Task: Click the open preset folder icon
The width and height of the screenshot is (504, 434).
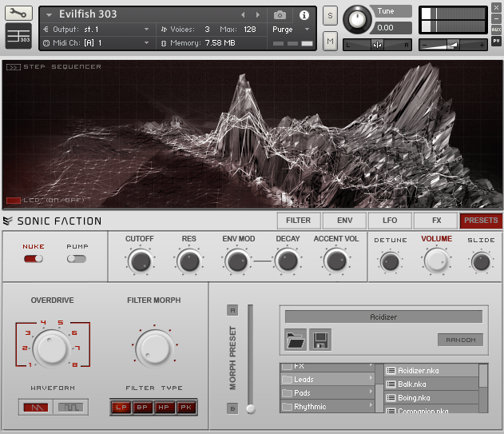Action: point(296,340)
